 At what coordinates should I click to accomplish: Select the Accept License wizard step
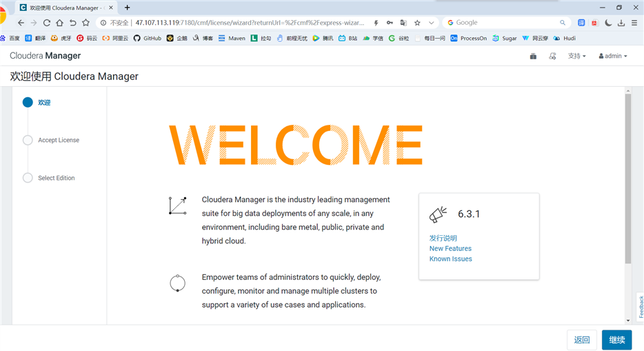point(51,140)
